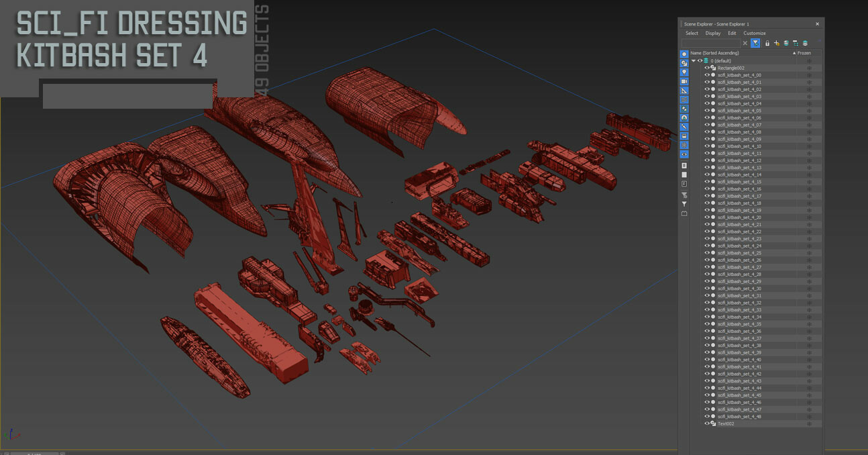
Task: Collapse the 0 (default) layer tree
Action: click(x=694, y=60)
